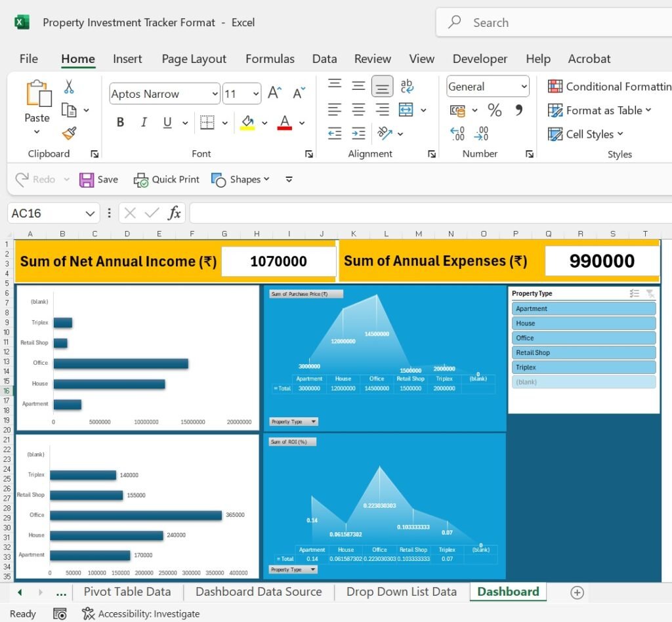Click Decrease Decimal icon
This screenshot has height=622, width=672.
[x=481, y=134]
